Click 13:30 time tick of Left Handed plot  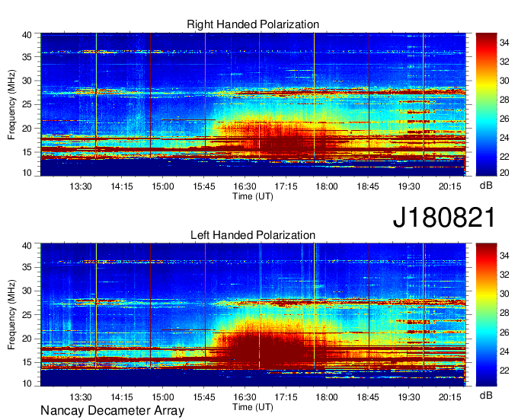tap(81, 397)
